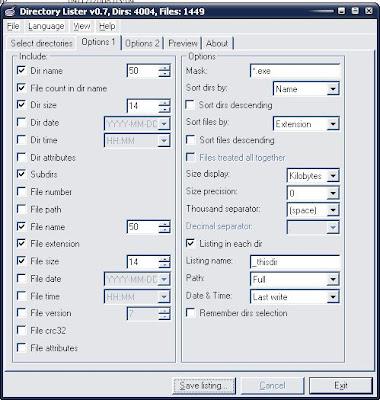Image resolution: width=380 pixels, height=400 pixels.
Task: Tick the File crc32 checkbox
Action: [x=21, y=330]
